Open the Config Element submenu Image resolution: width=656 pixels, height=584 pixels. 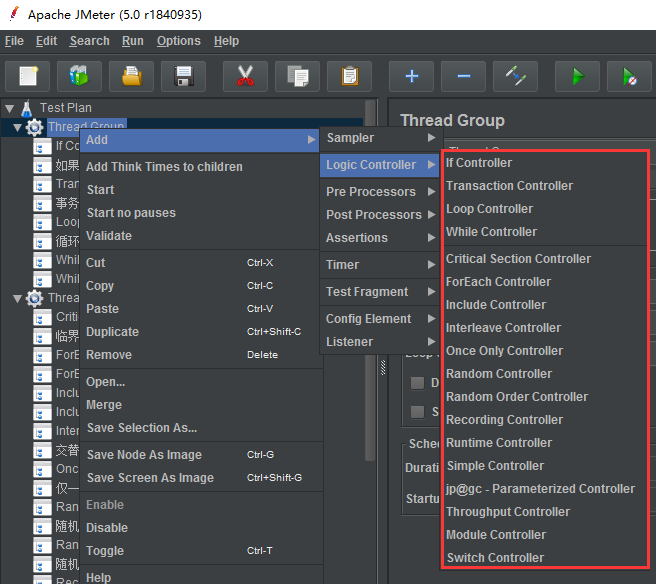[380, 319]
